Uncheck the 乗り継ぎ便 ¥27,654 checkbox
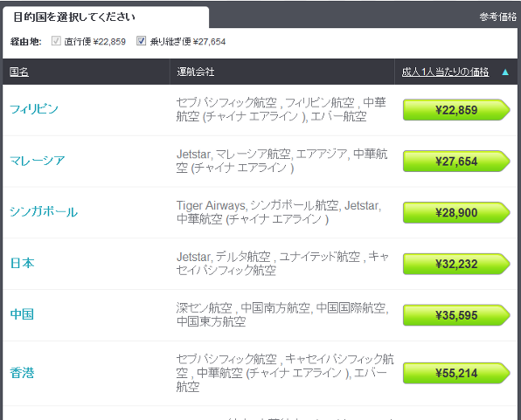 pos(142,41)
